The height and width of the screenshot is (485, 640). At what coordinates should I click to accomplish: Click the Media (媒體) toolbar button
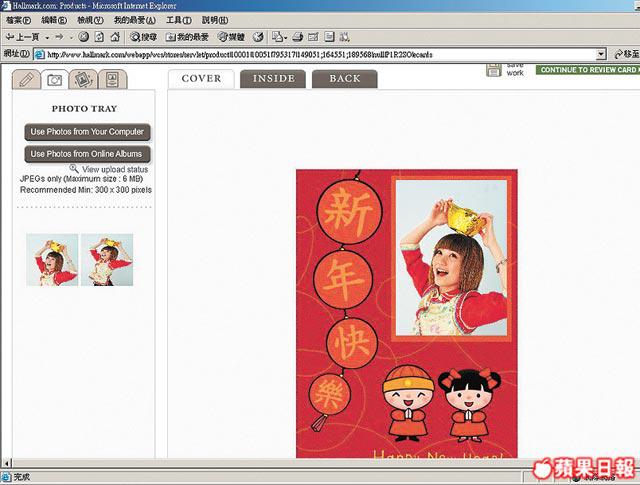(x=231, y=37)
